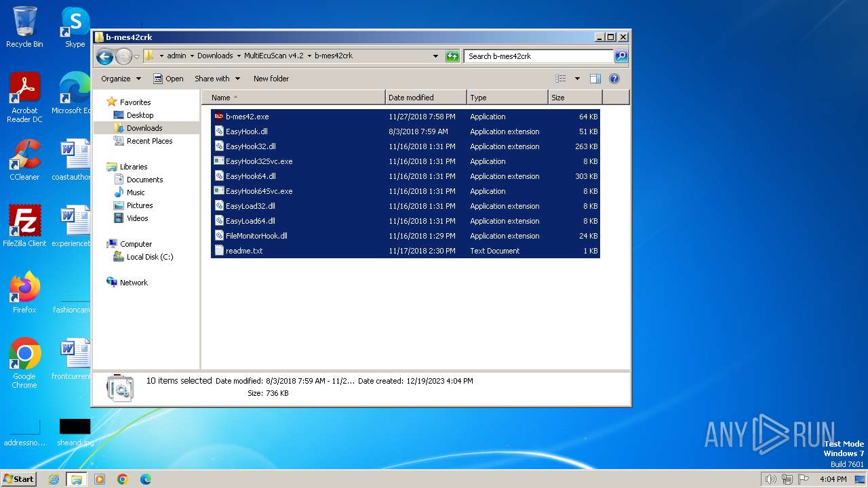The width and height of the screenshot is (868, 488).
Task: Click the Forward navigation arrow
Action: (123, 56)
